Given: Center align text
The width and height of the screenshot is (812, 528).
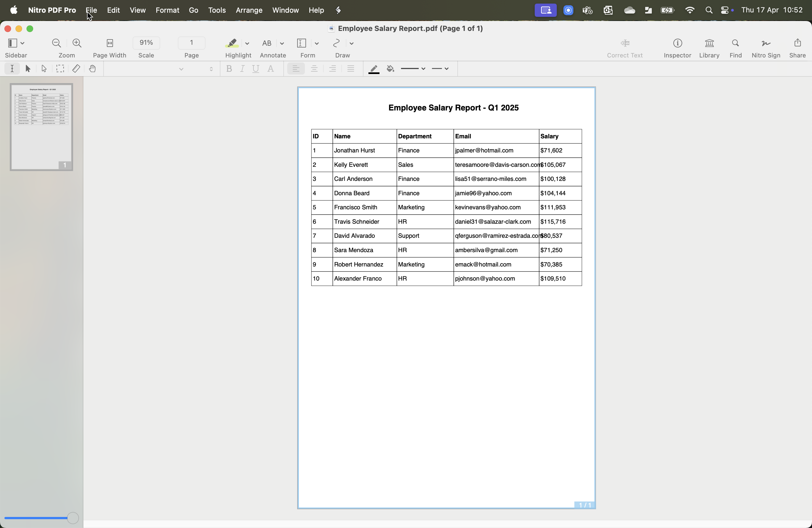Looking at the screenshot, I should coord(314,69).
